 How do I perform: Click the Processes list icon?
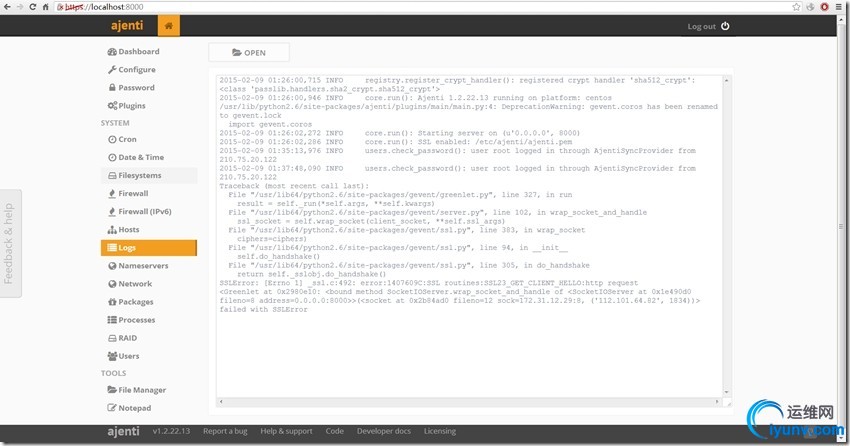coord(112,320)
